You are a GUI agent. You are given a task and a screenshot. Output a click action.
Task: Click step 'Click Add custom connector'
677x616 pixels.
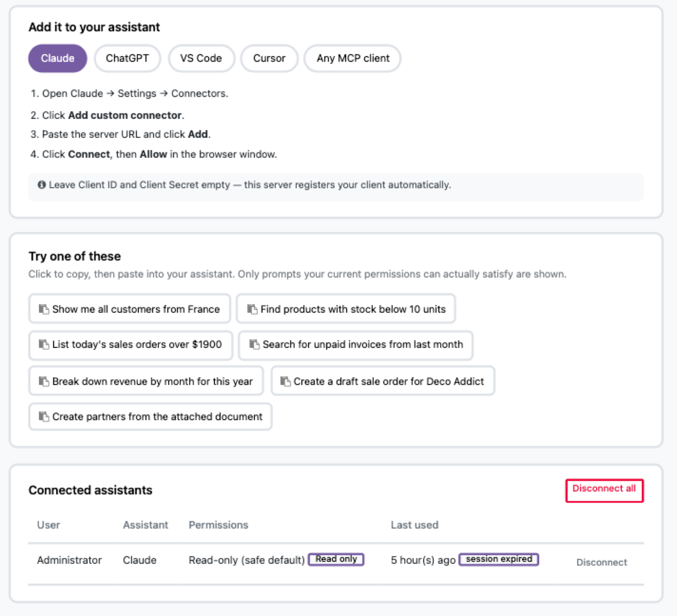(107, 115)
